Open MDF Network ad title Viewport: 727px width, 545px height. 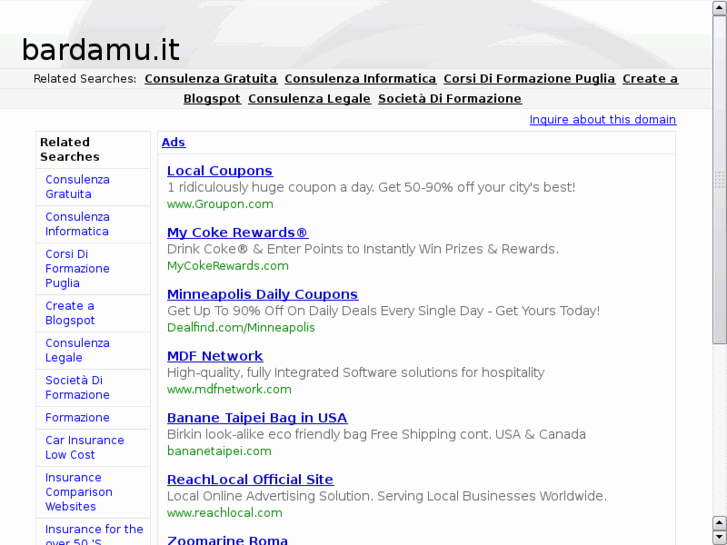pos(215,356)
